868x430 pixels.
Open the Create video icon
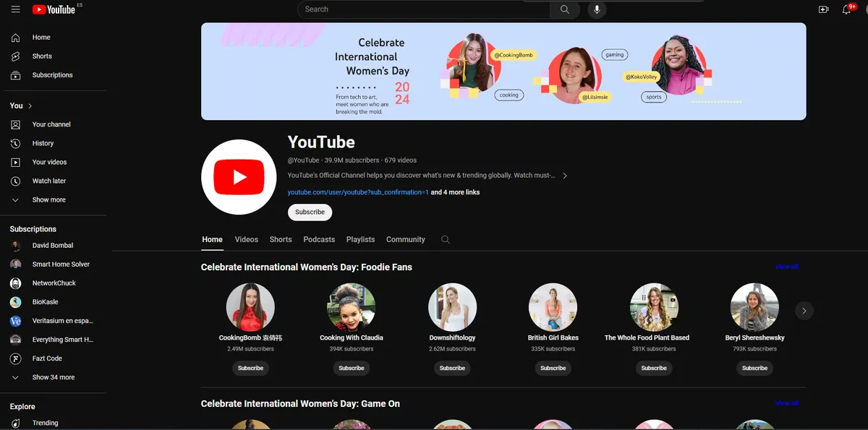click(x=823, y=9)
